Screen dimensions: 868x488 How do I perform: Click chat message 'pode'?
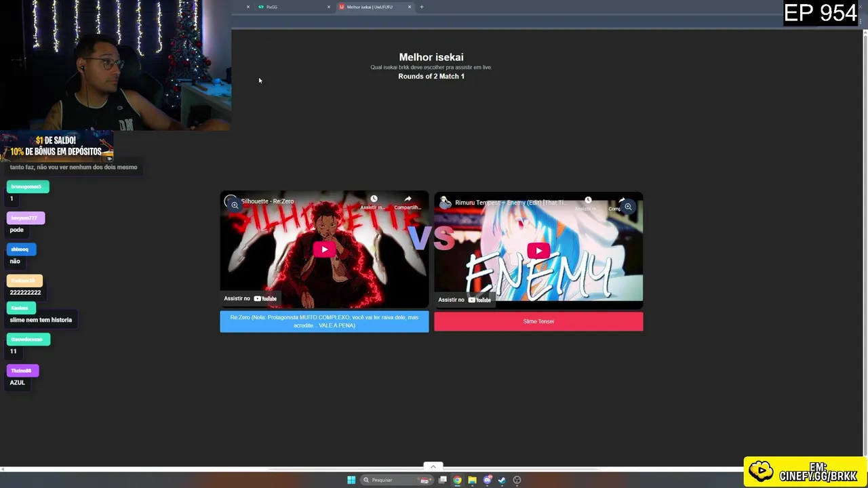point(16,230)
